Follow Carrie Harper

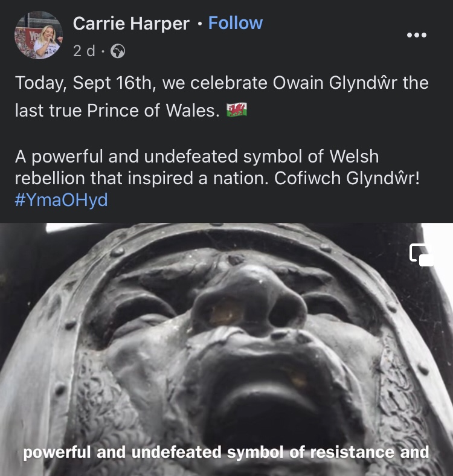click(236, 23)
